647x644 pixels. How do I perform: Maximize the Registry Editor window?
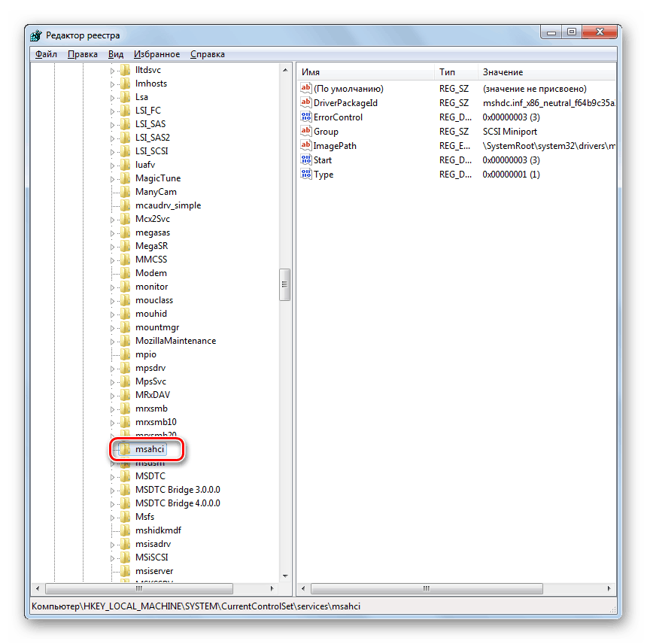571,32
